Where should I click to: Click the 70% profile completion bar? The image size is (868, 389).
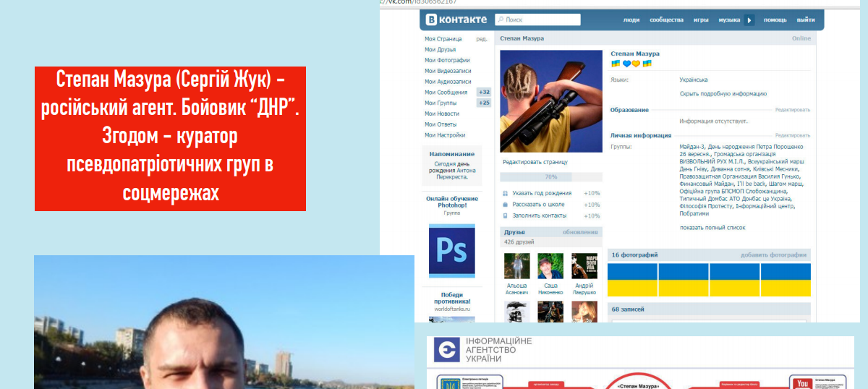pos(551,176)
